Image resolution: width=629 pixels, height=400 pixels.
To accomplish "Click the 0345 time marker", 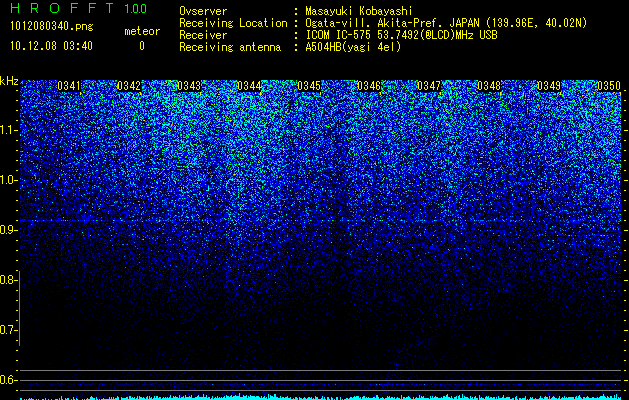I will coord(309,86).
